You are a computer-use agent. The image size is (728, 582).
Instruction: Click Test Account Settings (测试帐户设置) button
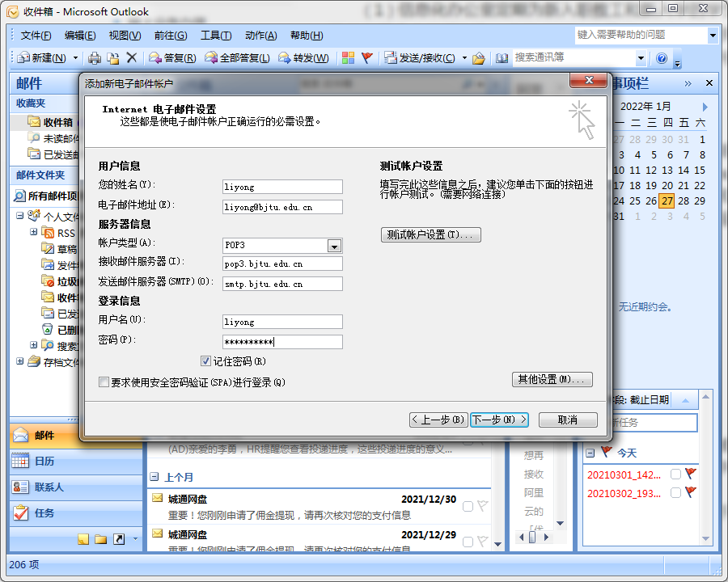pyautogui.click(x=431, y=235)
